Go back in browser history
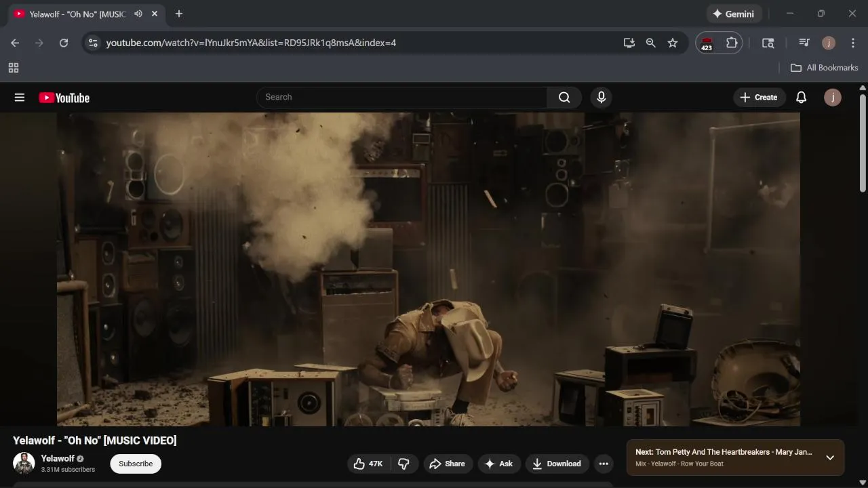This screenshot has width=868, height=488. click(x=15, y=43)
